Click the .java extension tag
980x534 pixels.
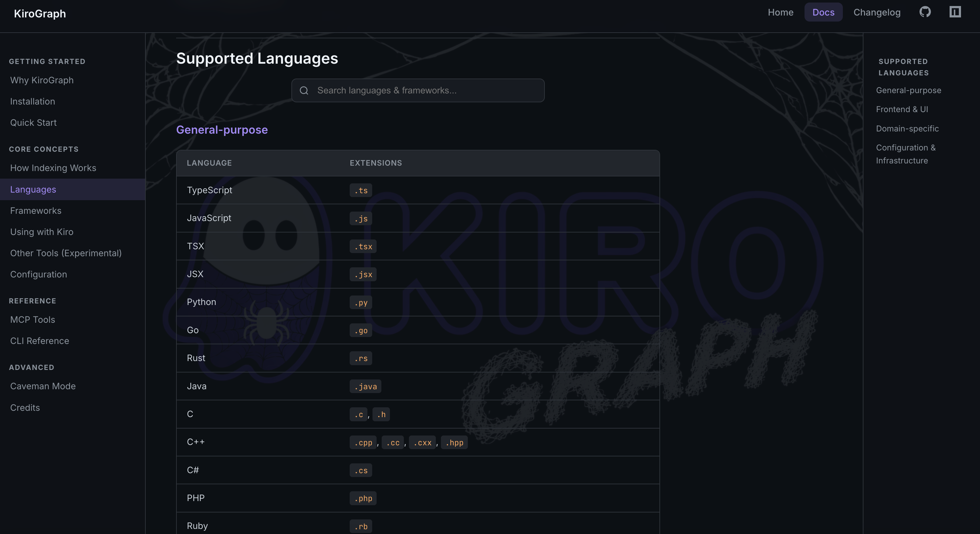[x=365, y=386]
